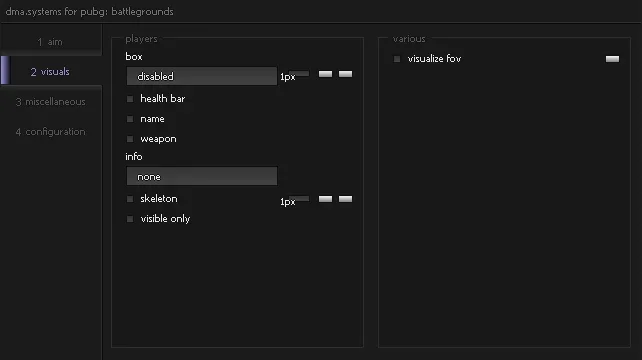The height and width of the screenshot is (360, 642).
Task: Switch to the aim tab
Action: tap(51, 42)
